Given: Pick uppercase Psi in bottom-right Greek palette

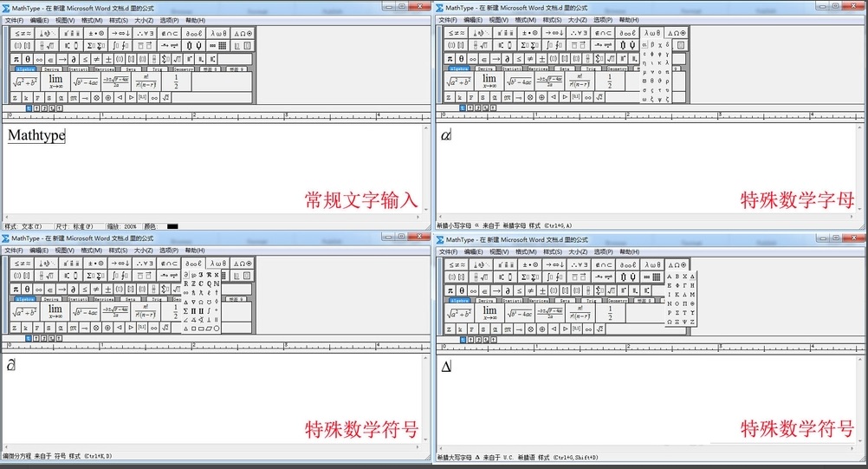Looking at the screenshot, I should click(x=684, y=322).
